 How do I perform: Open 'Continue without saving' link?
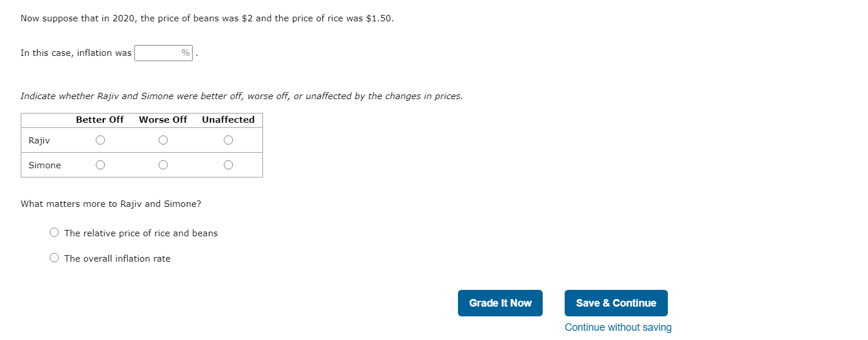(x=618, y=327)
